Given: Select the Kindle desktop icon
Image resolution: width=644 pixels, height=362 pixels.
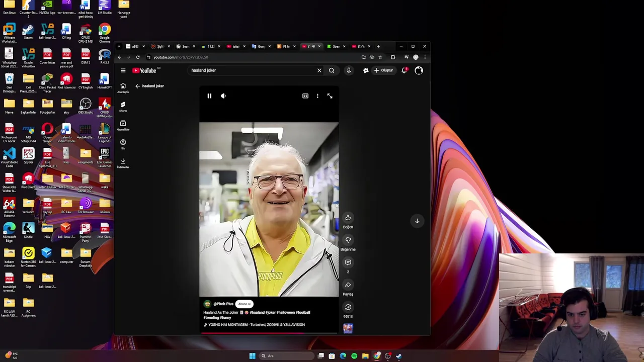Looking at the screenshot, I should [x=28, y=231].
